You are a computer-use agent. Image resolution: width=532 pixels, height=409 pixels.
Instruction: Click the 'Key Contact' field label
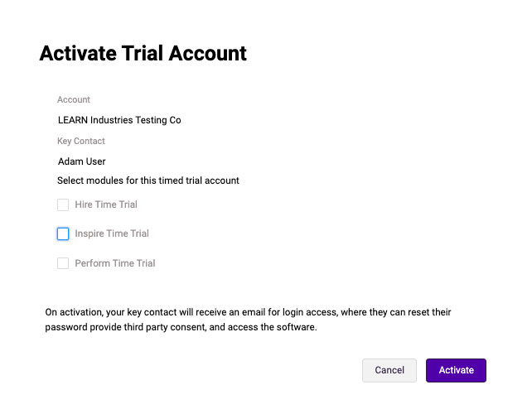pyautogui.click(x=81, y=141)
